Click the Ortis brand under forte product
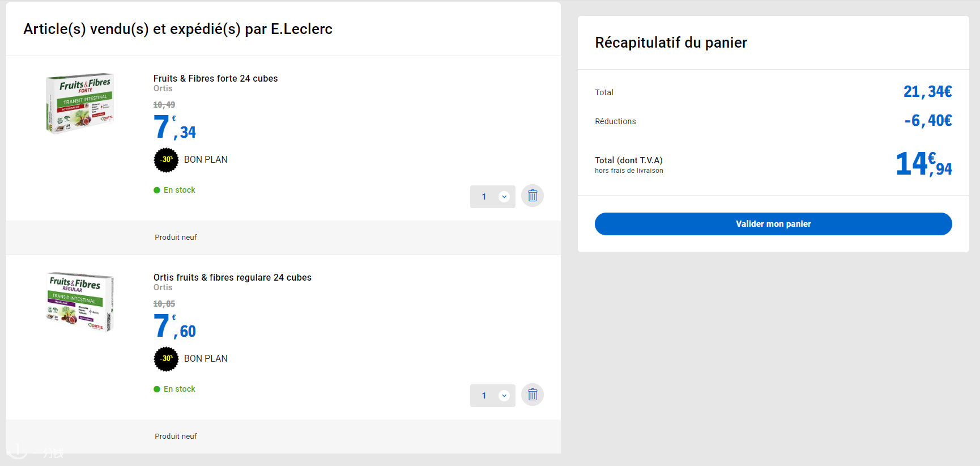Screen dimensions: 980x466 coord(163,89)
